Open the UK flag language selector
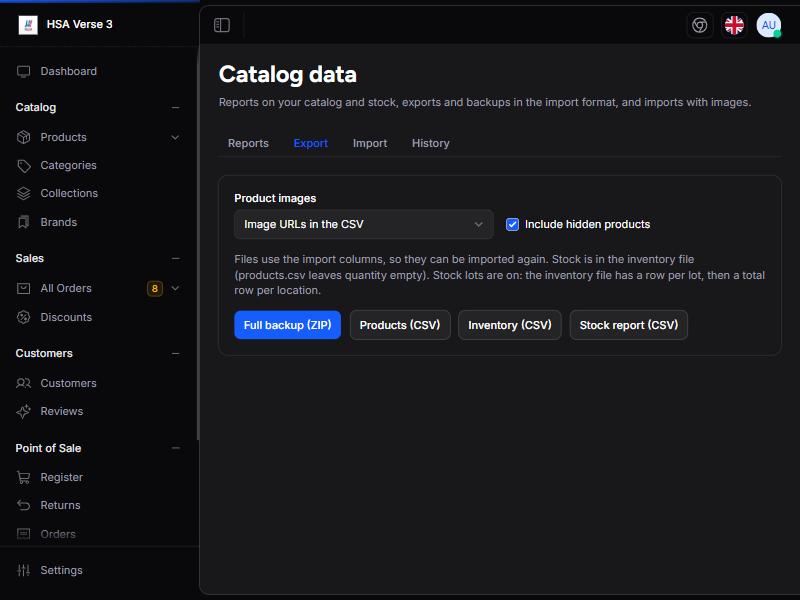The image size is (800, 600). click(x=734, y=25)
